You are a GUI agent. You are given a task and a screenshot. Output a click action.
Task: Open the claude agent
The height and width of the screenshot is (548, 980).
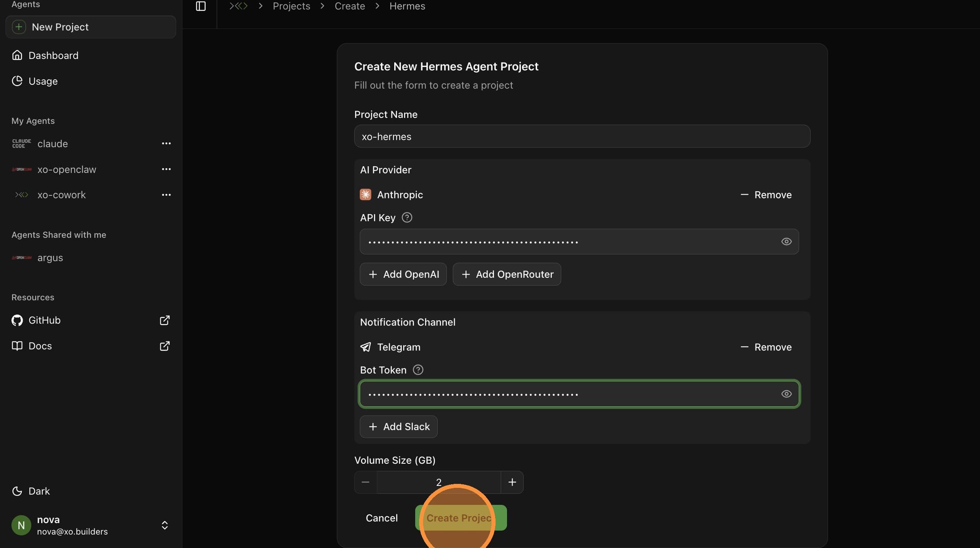tap(53, 144)
